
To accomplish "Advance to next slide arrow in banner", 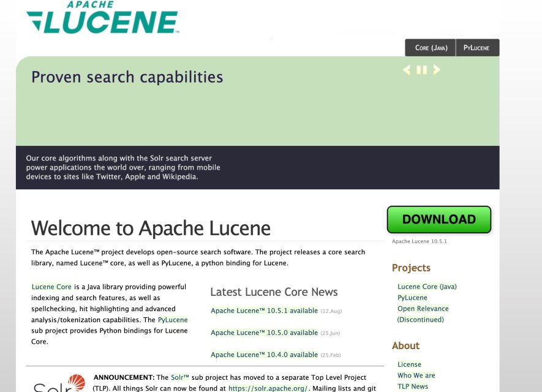I will pos(437,70).
